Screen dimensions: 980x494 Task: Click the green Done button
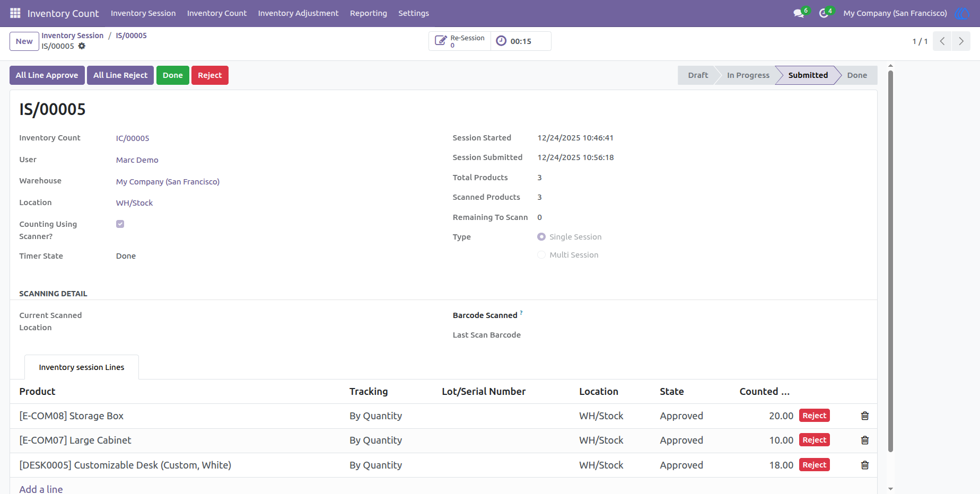173,75
